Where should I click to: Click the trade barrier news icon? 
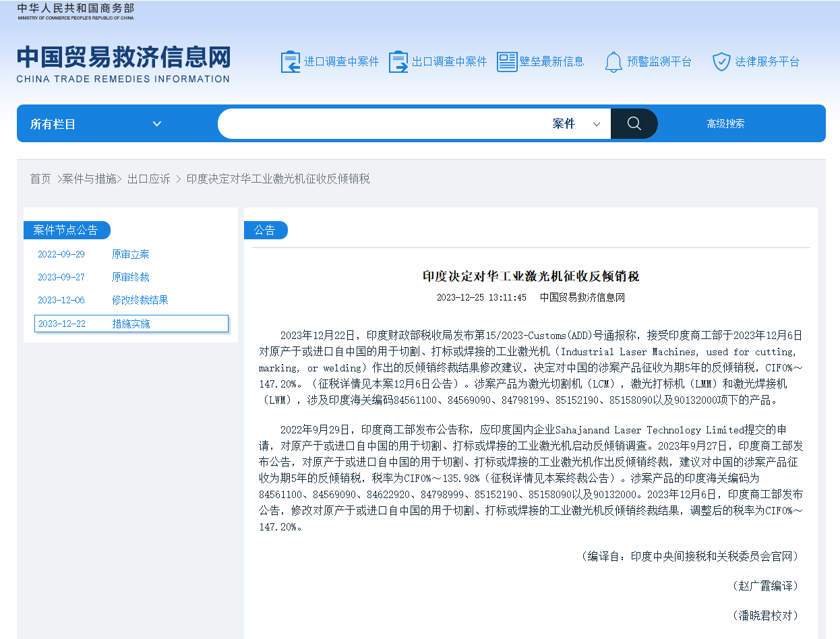coord(507,61)
